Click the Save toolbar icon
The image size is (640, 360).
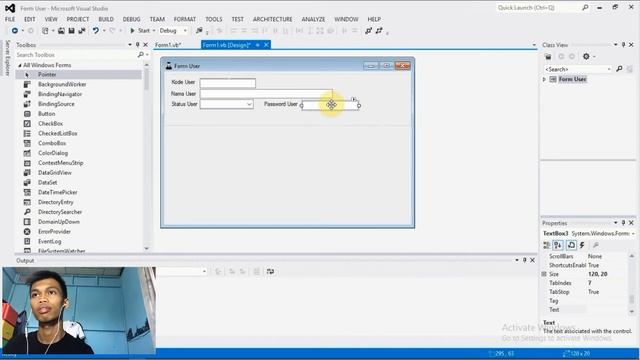click(71, 31)
